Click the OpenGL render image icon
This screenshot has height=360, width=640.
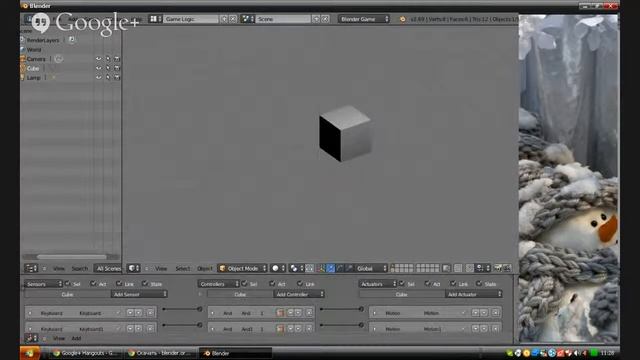(498, 268)
